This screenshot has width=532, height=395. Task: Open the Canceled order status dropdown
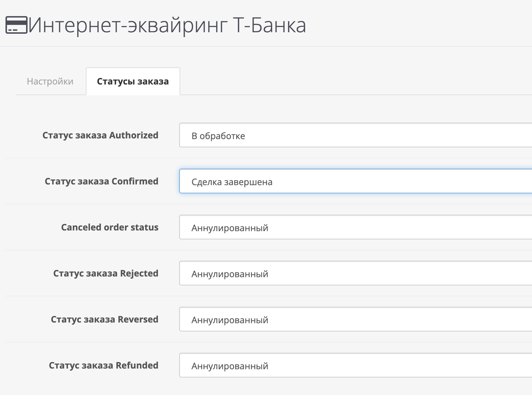pyautogui.click(x=356, y=227)
